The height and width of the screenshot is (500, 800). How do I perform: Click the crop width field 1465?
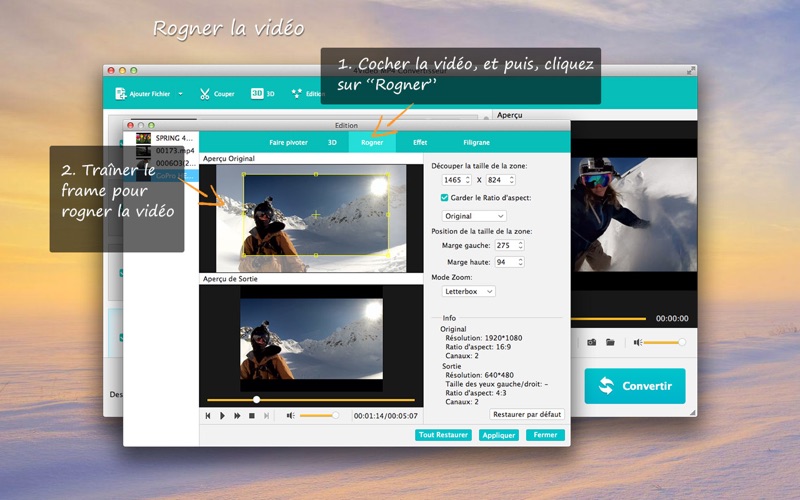pos(453,180)
